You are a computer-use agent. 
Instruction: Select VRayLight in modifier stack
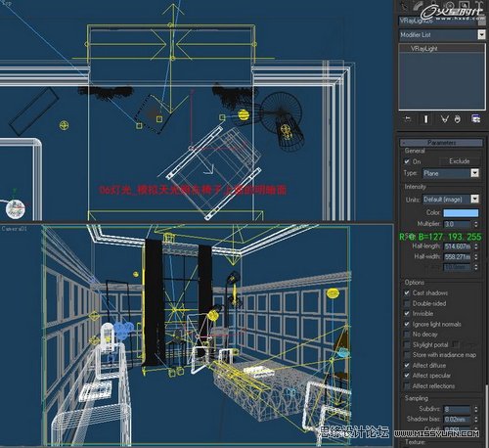[423, 49]
